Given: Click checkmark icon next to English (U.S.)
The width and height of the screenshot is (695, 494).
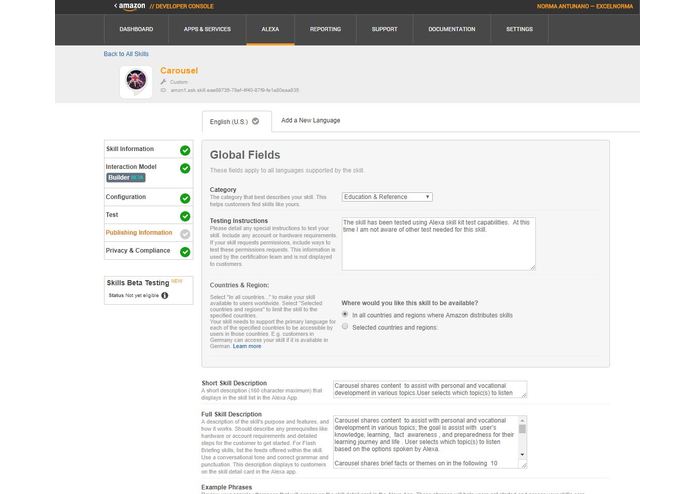Looking at the screenshot, I should [x=256, y=121].
